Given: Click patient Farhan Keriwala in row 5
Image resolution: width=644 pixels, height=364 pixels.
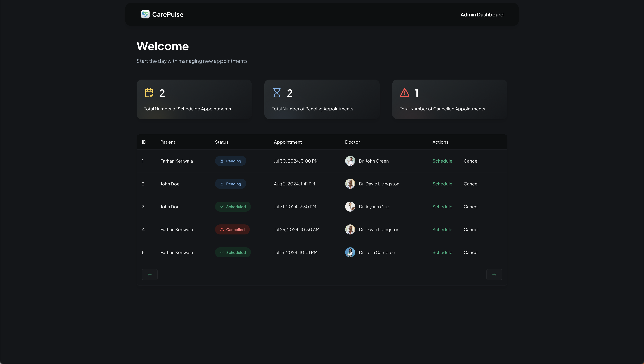Looking at the screenshot, I should 177,252.
